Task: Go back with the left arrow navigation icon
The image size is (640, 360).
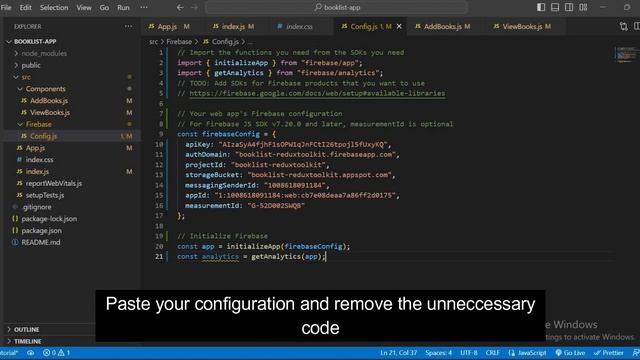Action: click(x=180, y=7)
